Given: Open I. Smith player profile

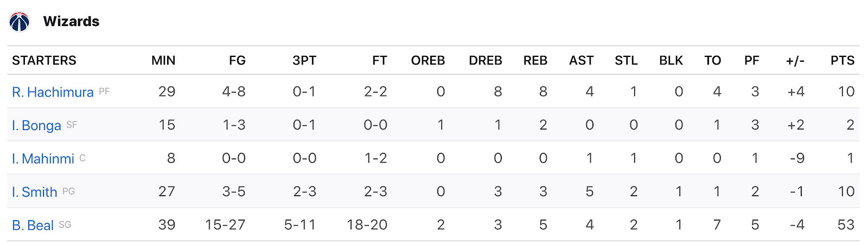Looking at the screenshot, I should click(x=35, y=192).
